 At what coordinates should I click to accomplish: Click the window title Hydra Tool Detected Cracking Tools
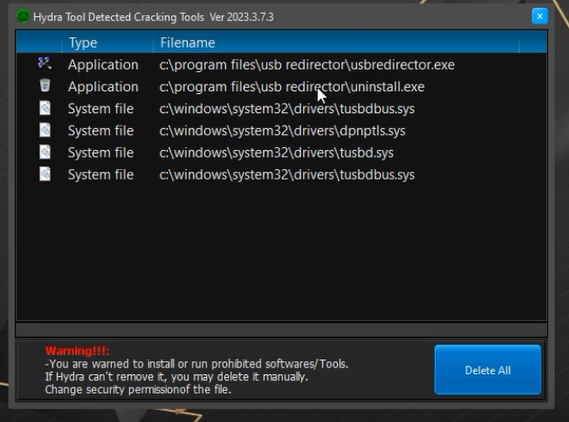tap(119, 17)
